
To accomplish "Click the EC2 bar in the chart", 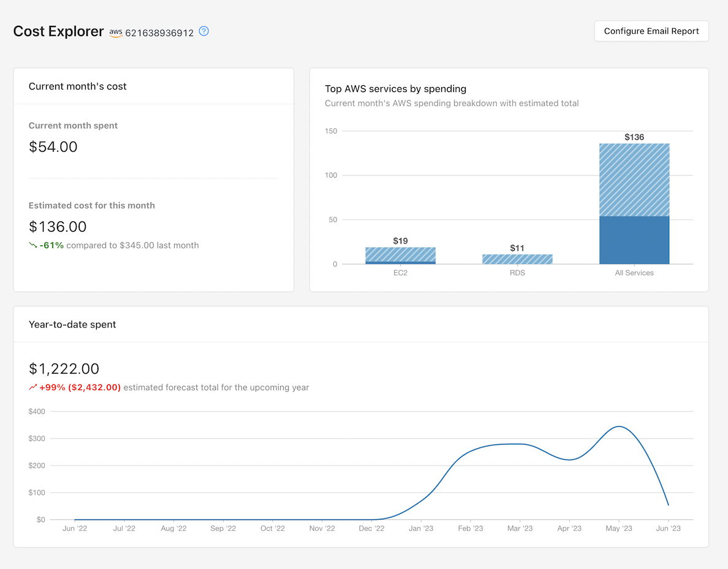I will [400, 256].
